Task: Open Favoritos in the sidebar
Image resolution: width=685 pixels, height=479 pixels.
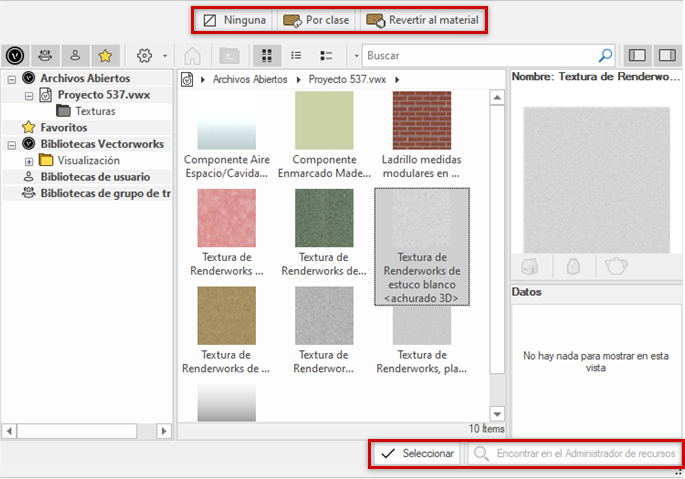Action: click(x=63, y=127)
